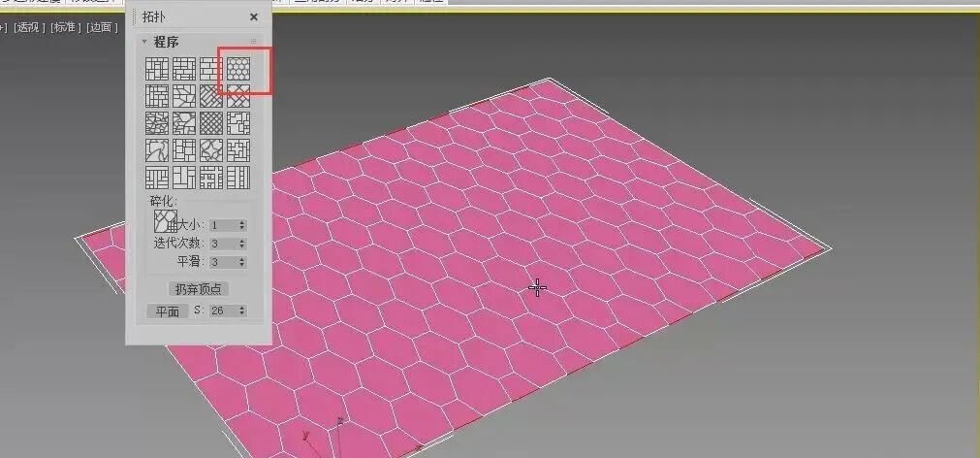Apply the pattern in bottom row, second icon
The image size is (980, 458).
pyautogui.click(x=184, y=178)
